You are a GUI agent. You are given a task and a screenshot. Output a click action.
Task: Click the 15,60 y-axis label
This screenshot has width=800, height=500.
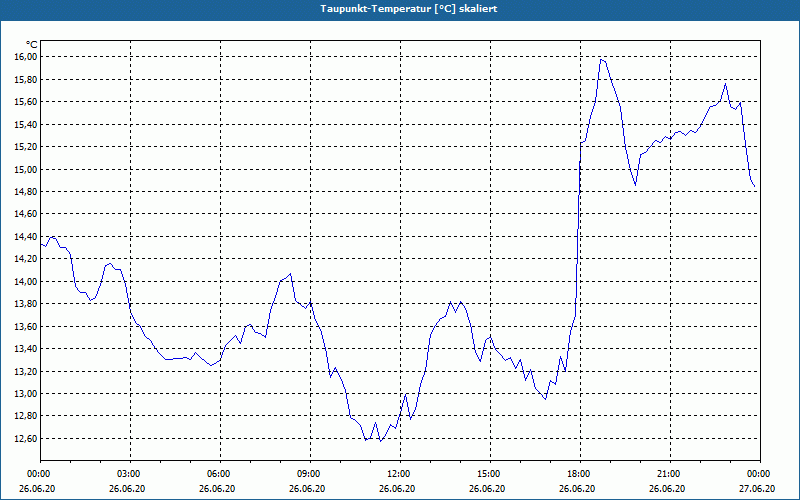pyautogui.click(x=26, y=102)
